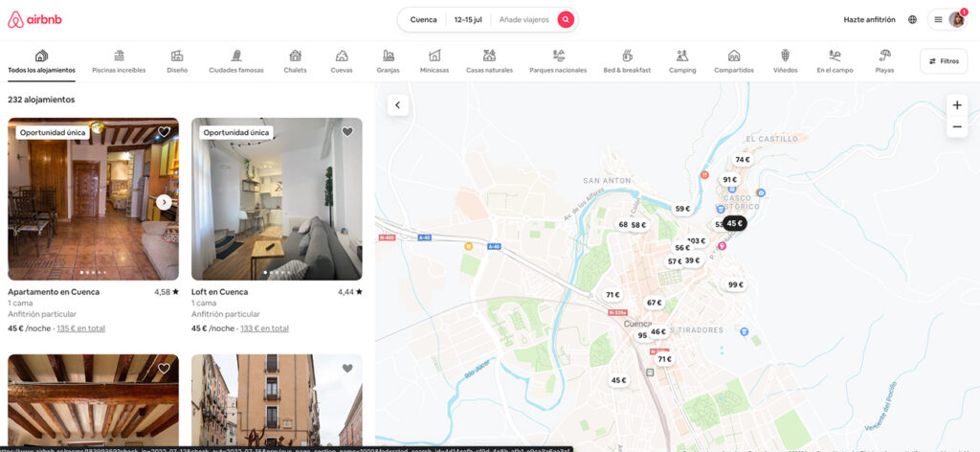This screenshot has width=980, height=452.
Task: Choose the Camping category icon
Action: [682, 56]
